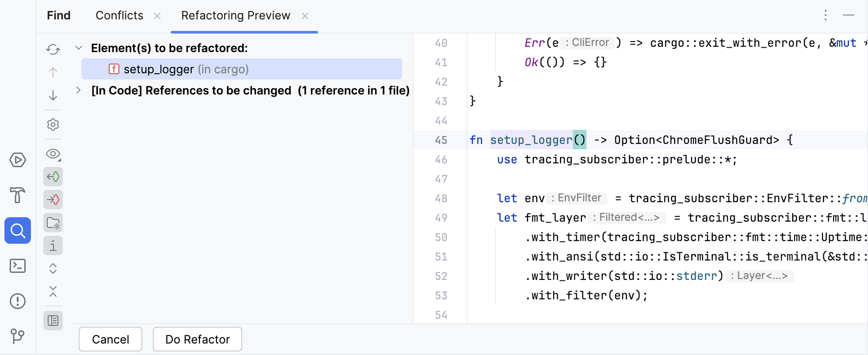The width and height of the screenshot is (868, 355).
Task: Open the Build hammer tool window
Action: click(x=18, y=195)
